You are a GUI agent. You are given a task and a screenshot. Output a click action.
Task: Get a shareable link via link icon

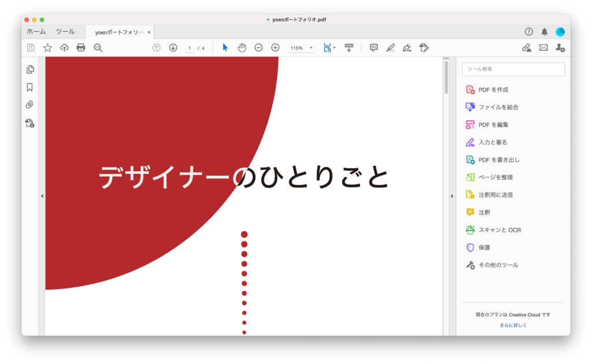point(526,47)
